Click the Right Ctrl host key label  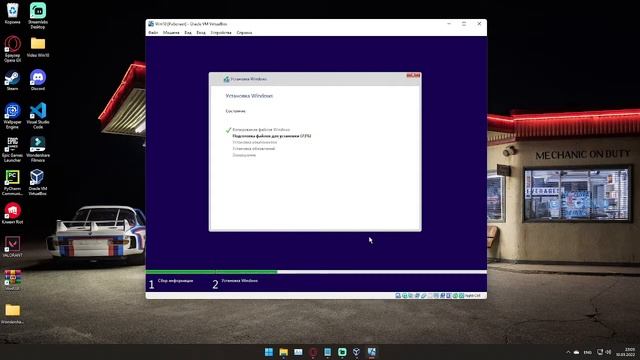point(473,296)
